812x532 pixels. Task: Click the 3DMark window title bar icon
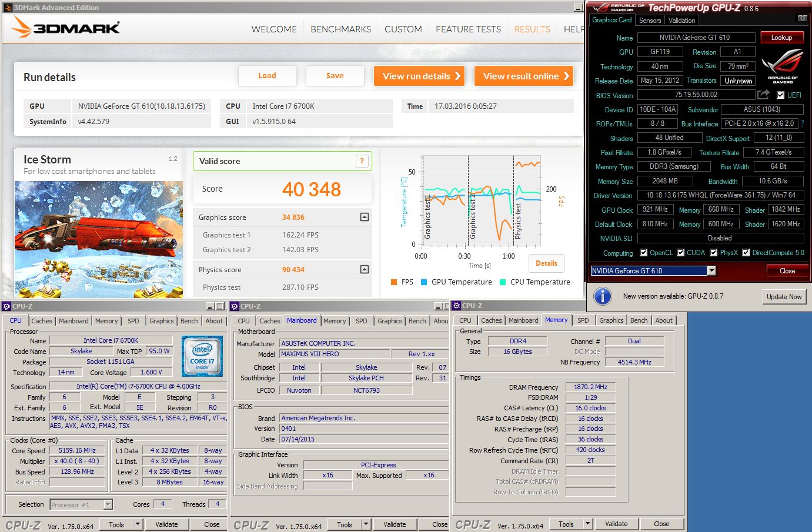click(7, 8)
